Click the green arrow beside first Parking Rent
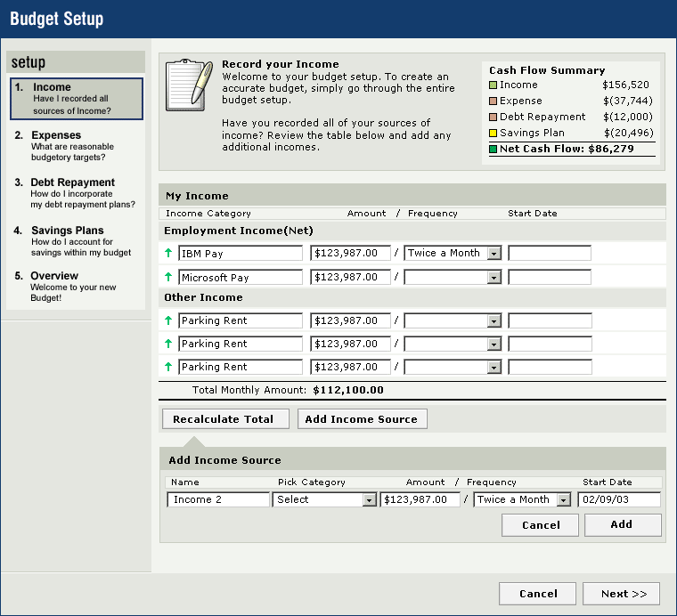 (168, 320)
